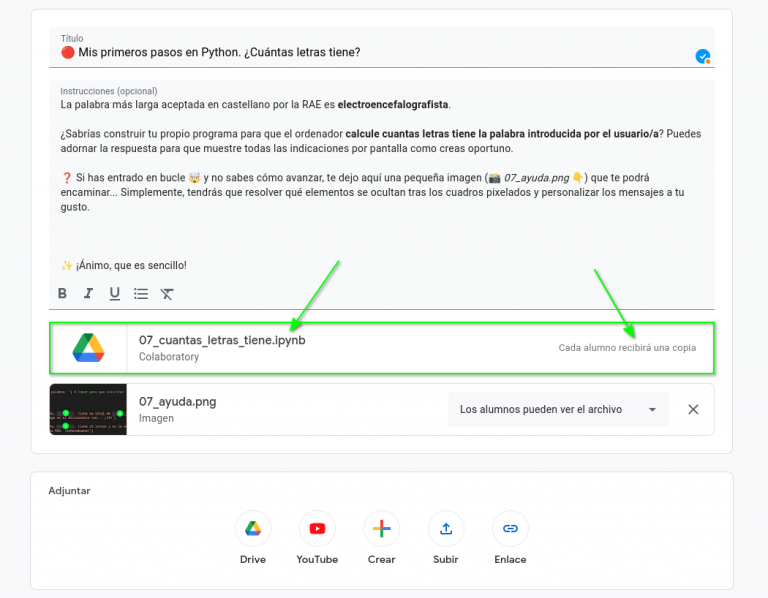Insert a bulleted list
This screenshot has width=768, height=598.
coord(141,293)
